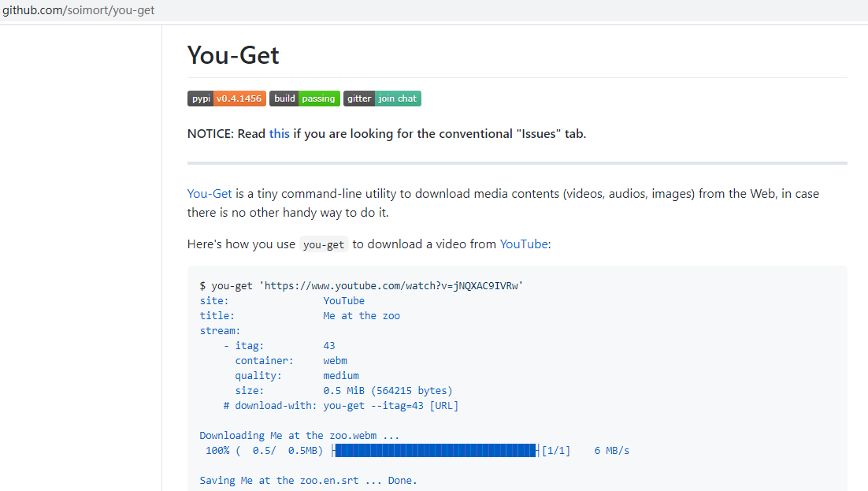
Task: Click 'Downloading Me at the zoo.webm ...' line
Action: [x=299, y=436]
